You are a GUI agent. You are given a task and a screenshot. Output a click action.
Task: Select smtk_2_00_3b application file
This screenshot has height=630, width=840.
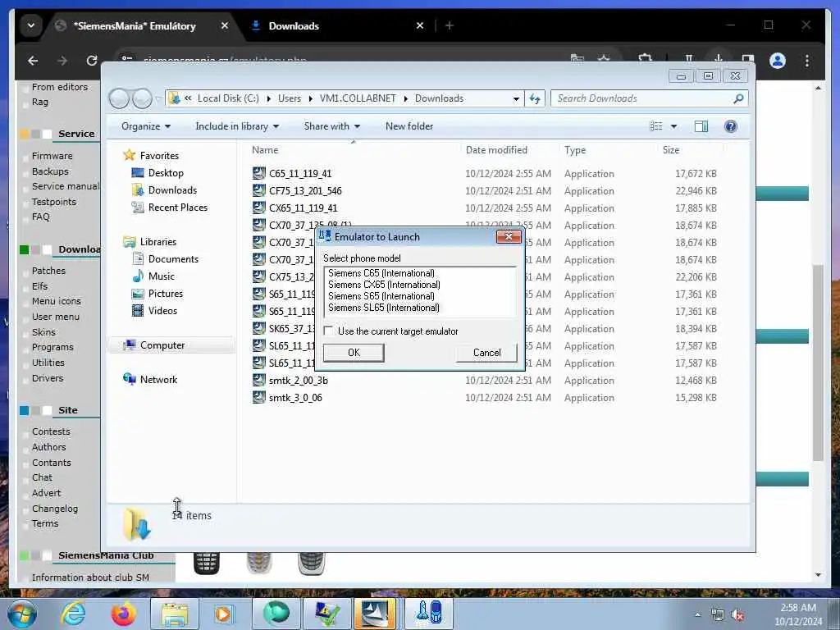tap(299, 381)
